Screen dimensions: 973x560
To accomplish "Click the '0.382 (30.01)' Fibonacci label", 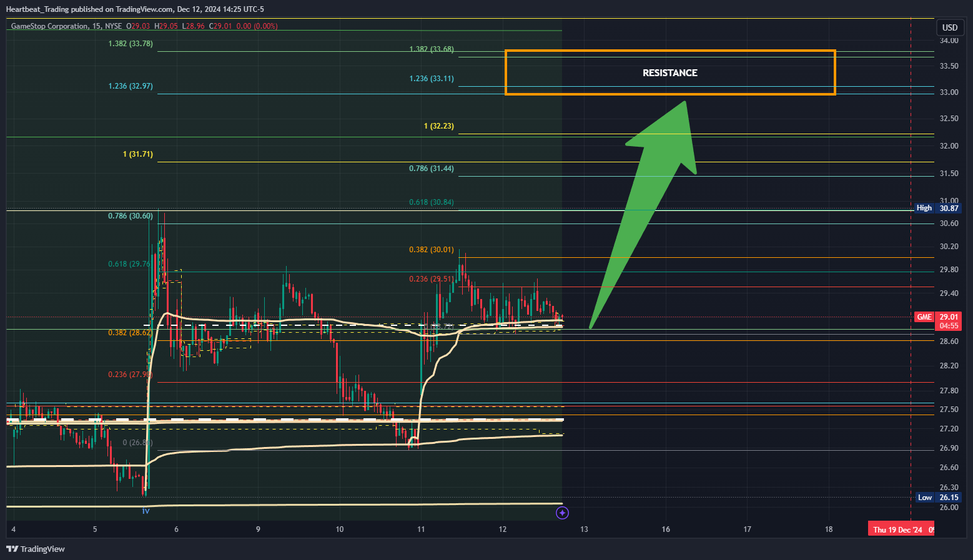I will (x=432, y=250).
